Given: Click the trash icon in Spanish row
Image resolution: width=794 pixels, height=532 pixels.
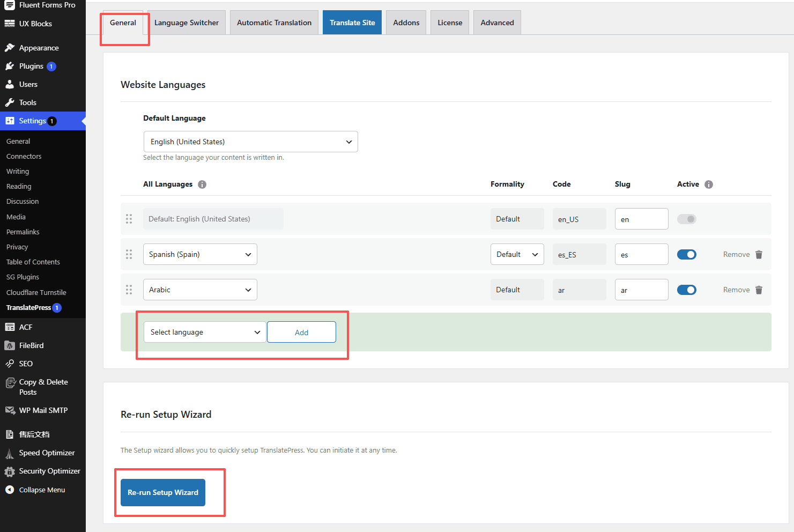Looking at the screenshot, I should pos(759,255).
